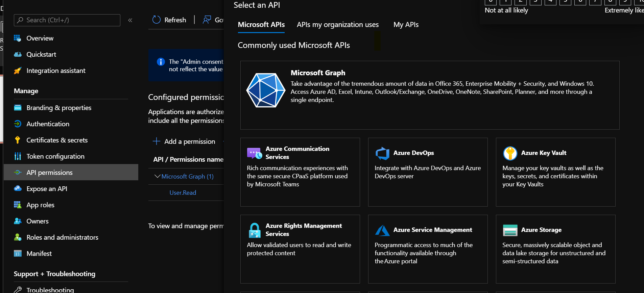Open the My APIs tab
644x293 pixels.
click(x=406, y=25)
